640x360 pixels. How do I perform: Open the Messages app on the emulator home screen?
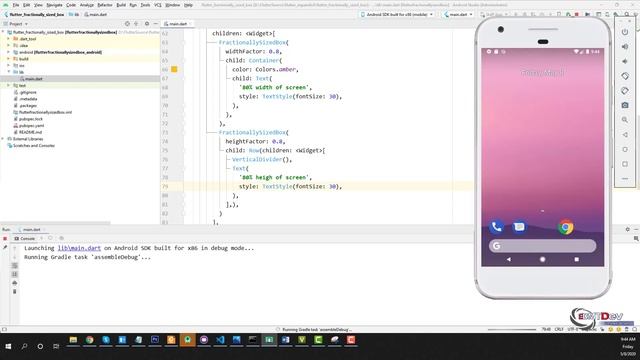click(519, 227)
